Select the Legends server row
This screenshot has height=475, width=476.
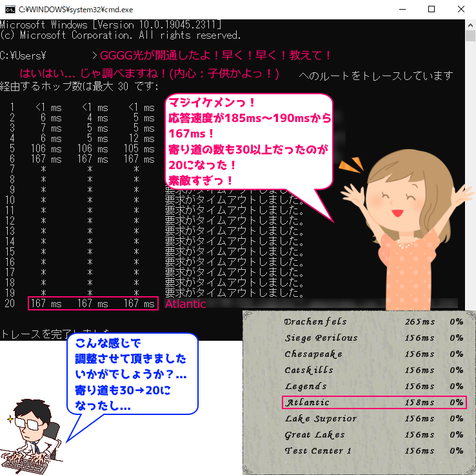[x=373, y=386]
